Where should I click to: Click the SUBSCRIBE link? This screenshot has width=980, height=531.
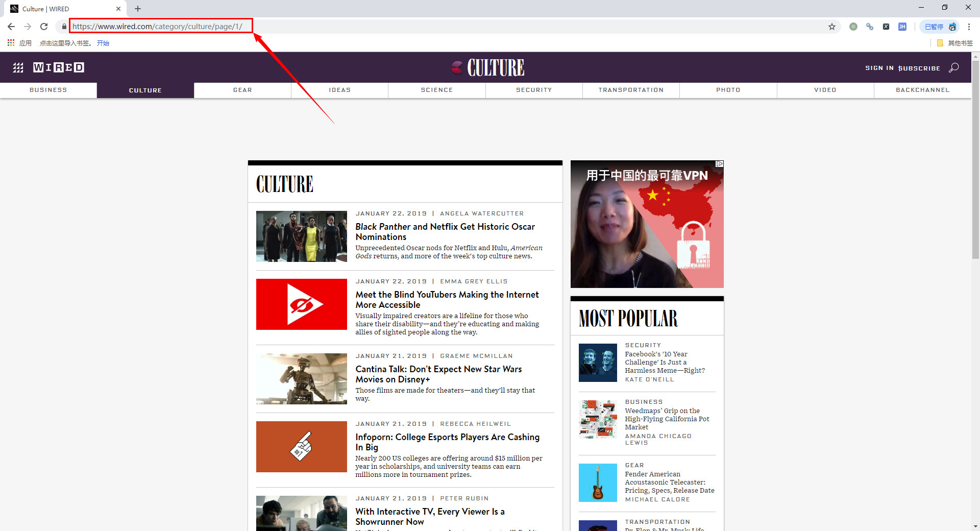(x=919, y=68)
